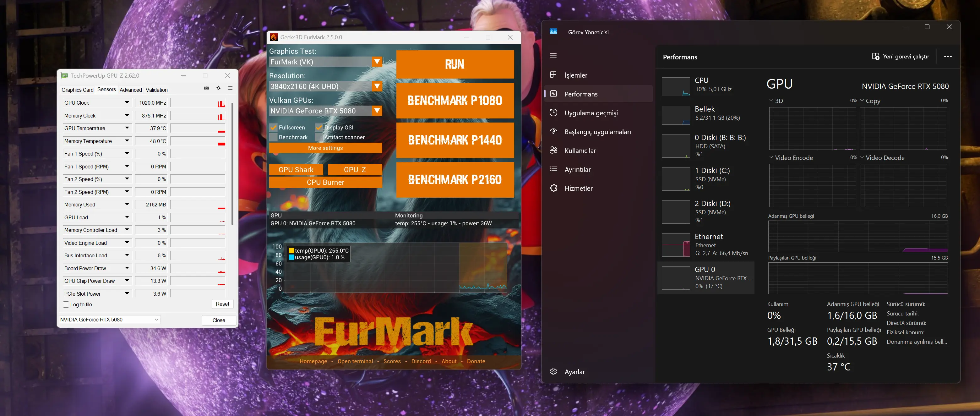Select the CPU performance thumbnail
The width and height of the screenshot is (980, 416).
(676, 86)
